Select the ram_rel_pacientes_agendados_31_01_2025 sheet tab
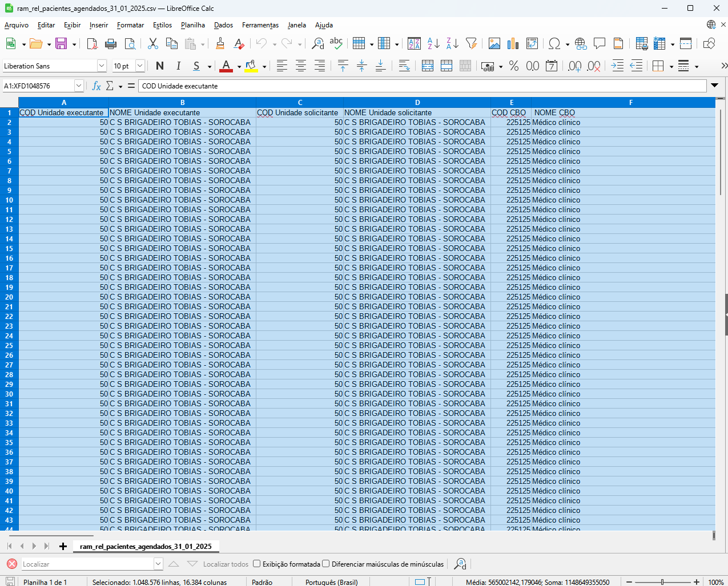Image resolution: width=728 pixels, height=586 pixels. point(146,547)
